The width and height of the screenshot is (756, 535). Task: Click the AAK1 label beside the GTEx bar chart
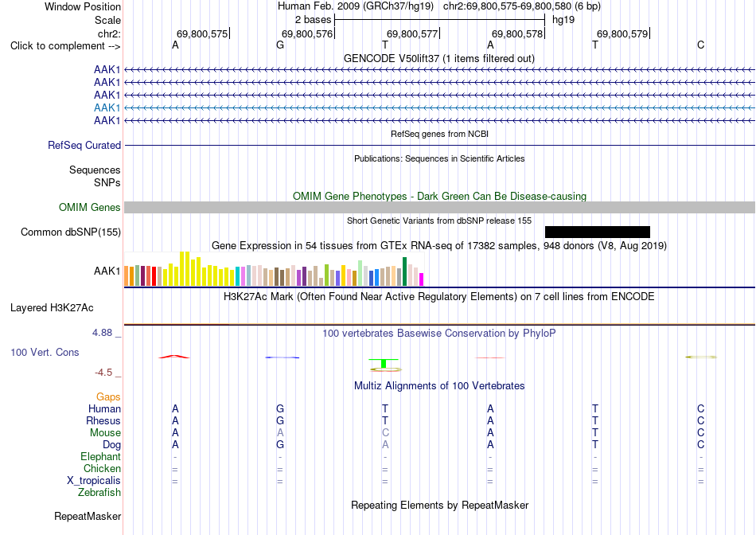(107, 271)
